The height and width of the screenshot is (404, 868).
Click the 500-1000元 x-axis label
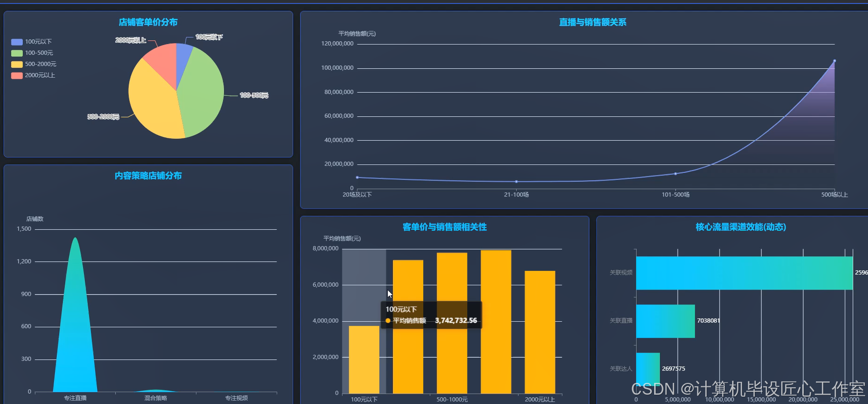452,400
